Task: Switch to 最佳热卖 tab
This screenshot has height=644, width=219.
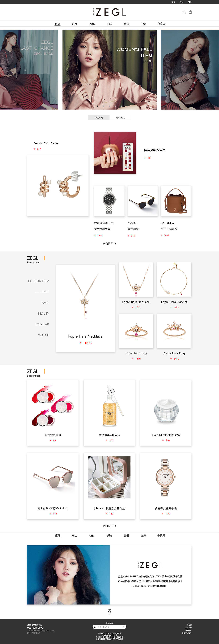Action: 120,118
